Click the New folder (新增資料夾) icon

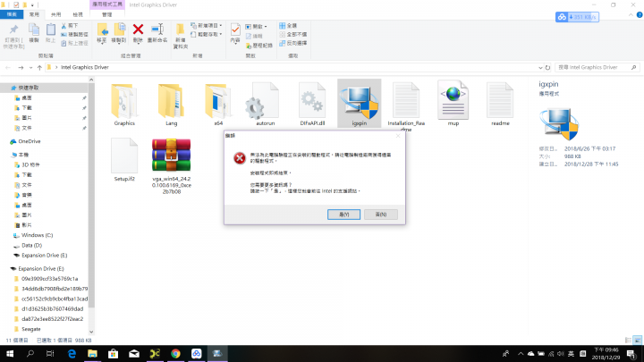181,29
